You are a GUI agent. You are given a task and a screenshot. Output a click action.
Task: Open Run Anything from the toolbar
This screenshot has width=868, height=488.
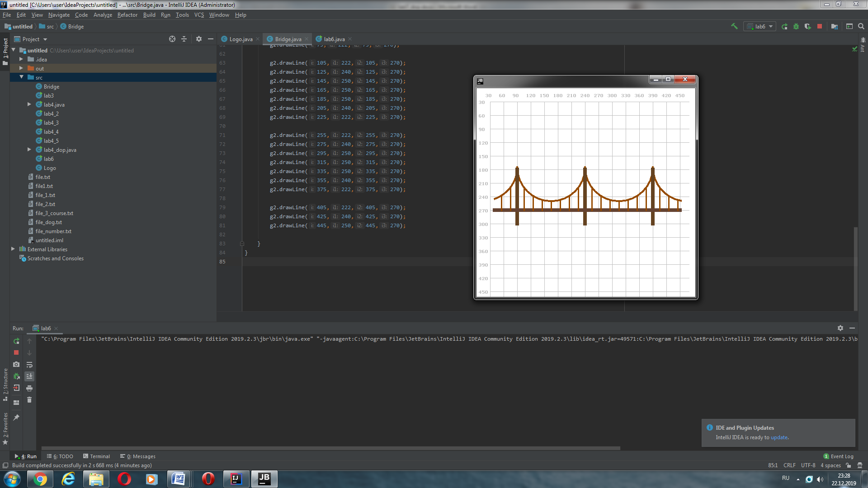tap(849, 27)
